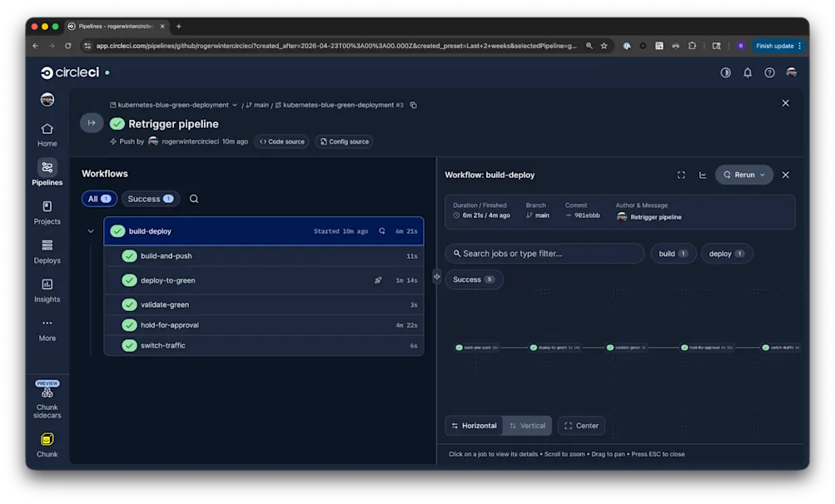Click build-and-push node in graph
Screen dimensions: 835x504
point(477,348)
